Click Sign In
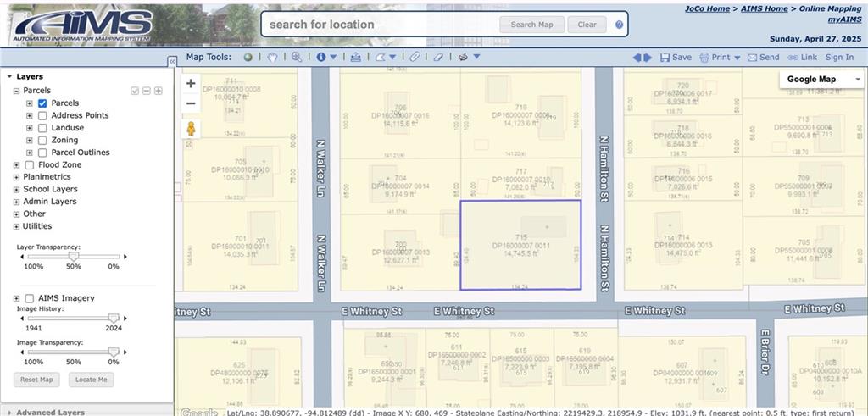This screenshot has width=868, height=416. pos(840,58)
